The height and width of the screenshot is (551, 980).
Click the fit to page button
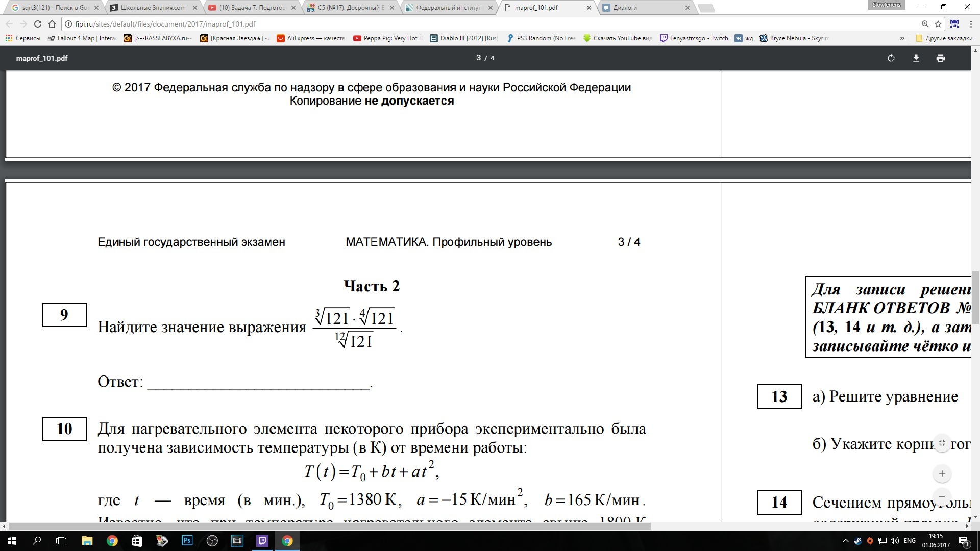tap(942, 443)
